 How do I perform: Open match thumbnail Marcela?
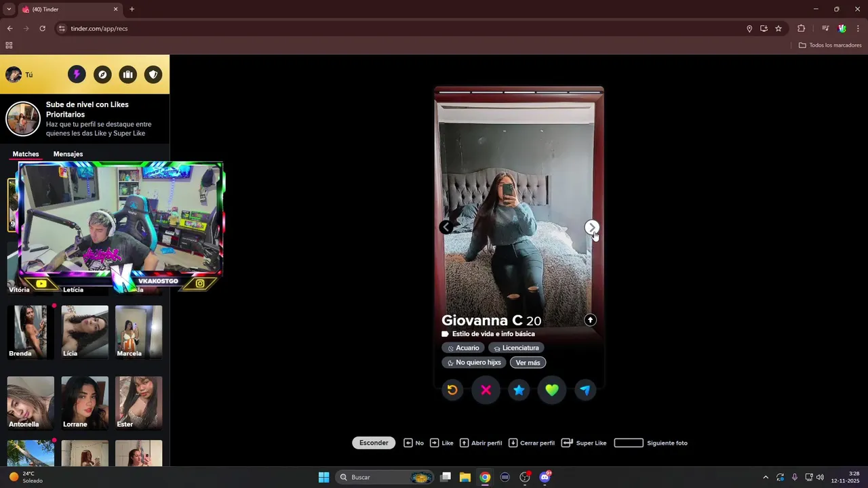[x=139, y=331]
